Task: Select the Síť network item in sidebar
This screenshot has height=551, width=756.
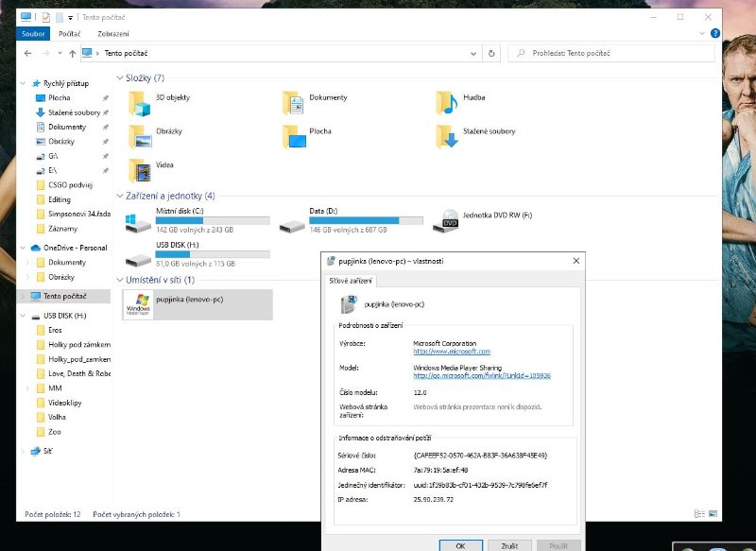Action: point(48,451)
